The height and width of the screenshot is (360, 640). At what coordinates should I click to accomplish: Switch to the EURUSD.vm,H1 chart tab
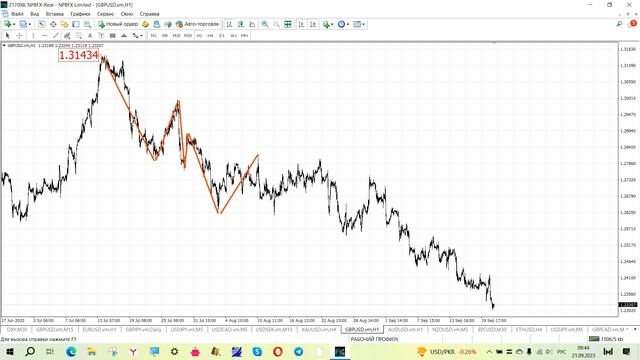(x=100, y=329)
